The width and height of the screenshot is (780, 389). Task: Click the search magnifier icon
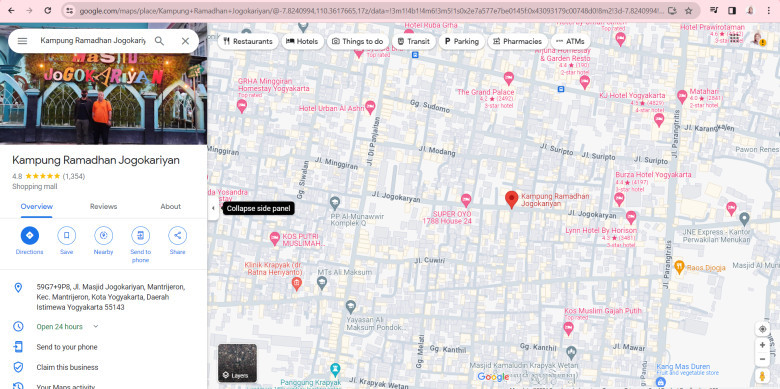[x=159, y=41]
